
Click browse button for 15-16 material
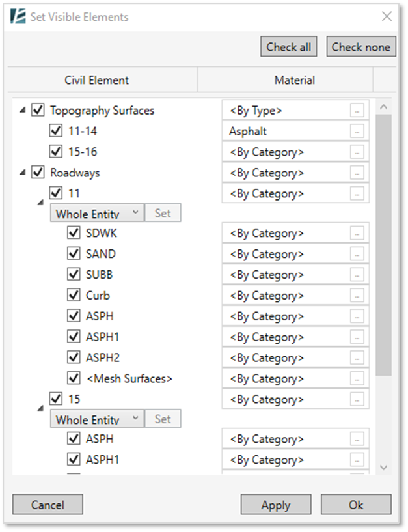(357, 152)
